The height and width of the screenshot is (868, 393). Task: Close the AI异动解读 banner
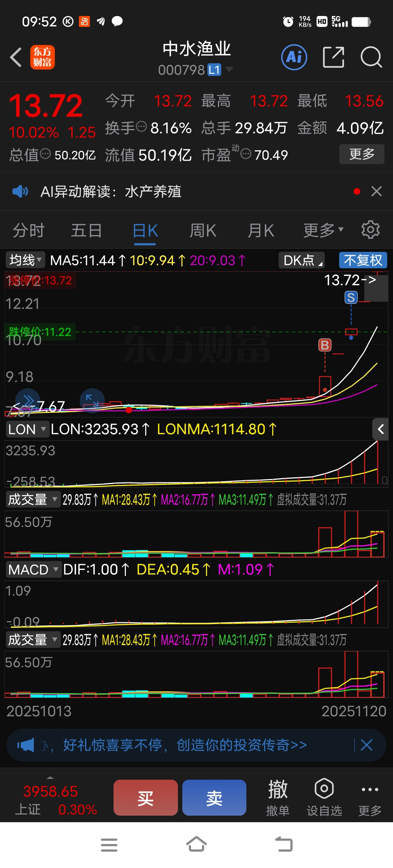coord(377,191)
